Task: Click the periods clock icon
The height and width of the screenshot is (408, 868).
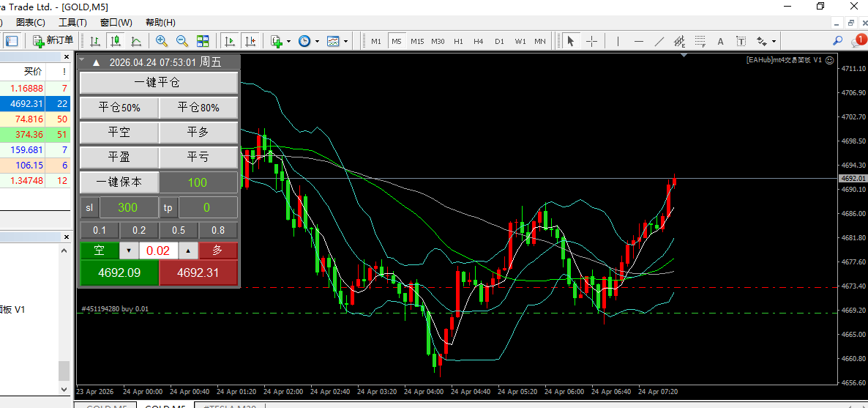Action: pyautogui.click(x=304, y=40)
